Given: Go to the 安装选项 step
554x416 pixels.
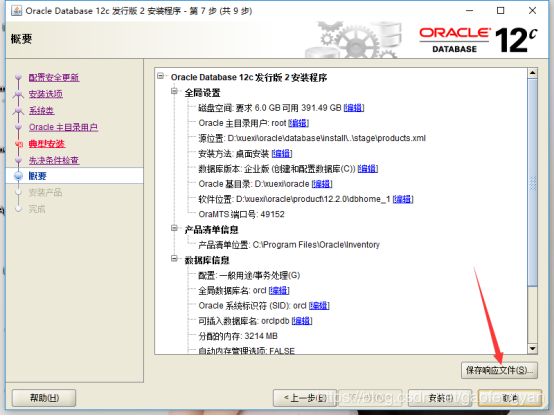Looking at the screenshot, I should (x=46, y=94).
